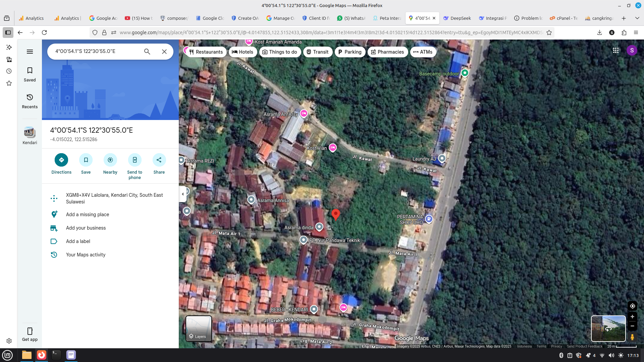Enable the Hotels map filter
This screenshot has height=362, width=644.
243,52
